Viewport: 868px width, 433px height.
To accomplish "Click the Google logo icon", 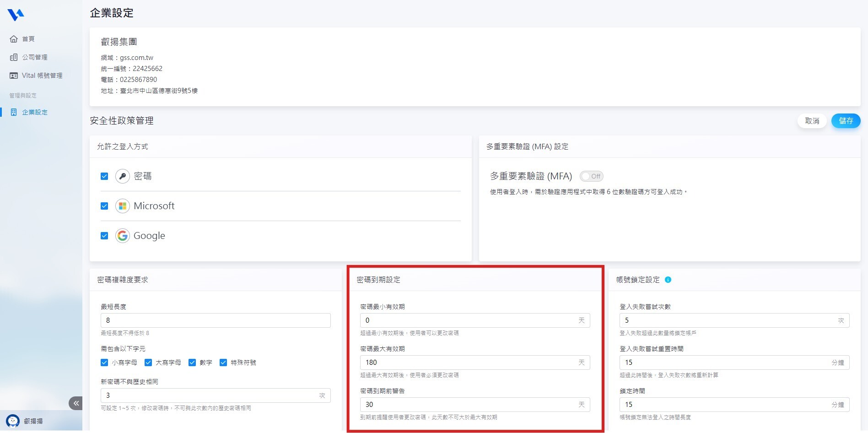I will point(122,235).
